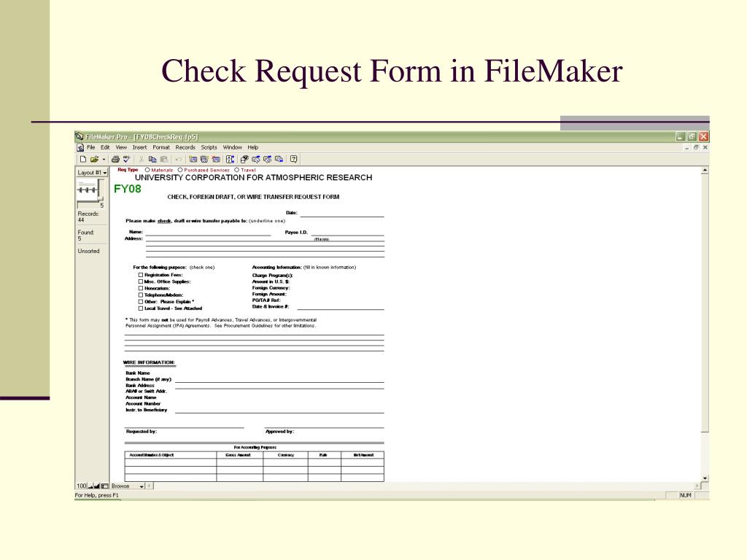Click the 'Unsorted' status text
This screenshot has width=747, height=560.
click(88, 251)
